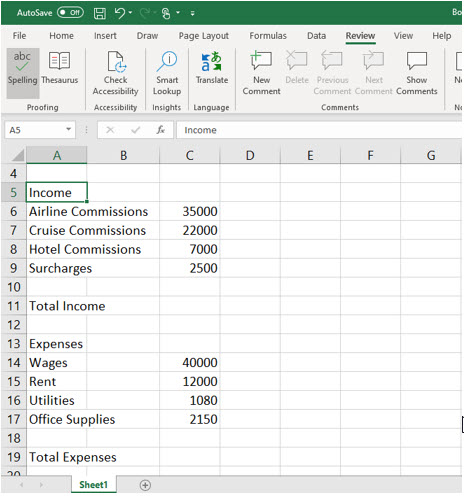
Task: Switch to the View tab
Action: click(x=403, y=36)
